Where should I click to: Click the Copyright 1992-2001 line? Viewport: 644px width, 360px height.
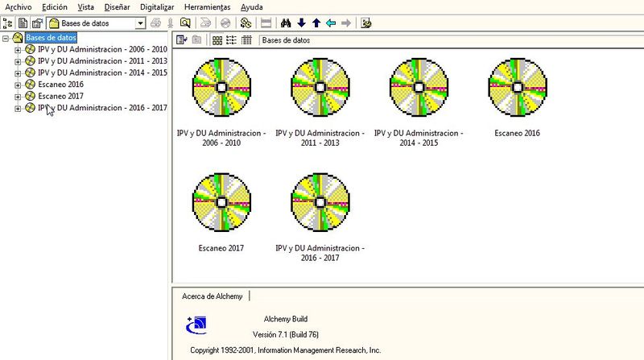click(x=286, y=350)
